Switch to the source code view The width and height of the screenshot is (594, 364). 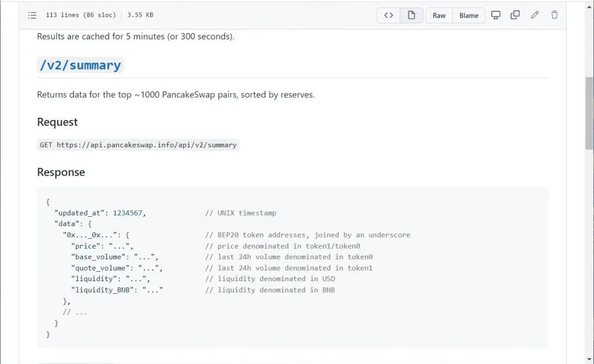(388, 15)
